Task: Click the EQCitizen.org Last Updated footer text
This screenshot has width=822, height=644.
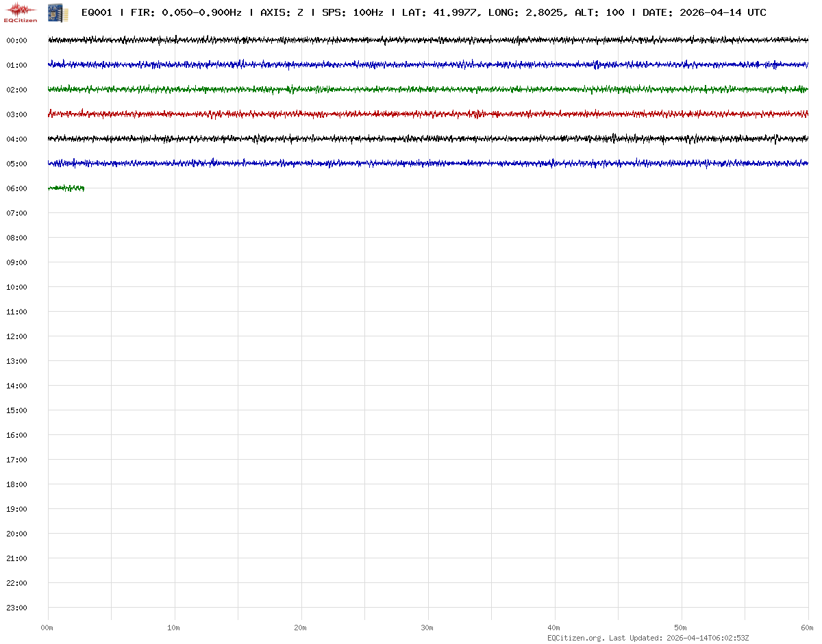Action: click(648, 638)
